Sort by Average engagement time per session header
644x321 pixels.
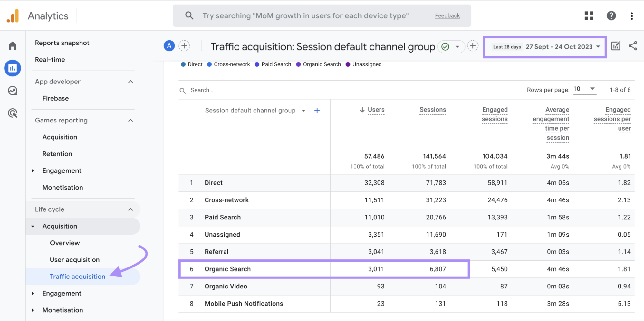point(551,124)
